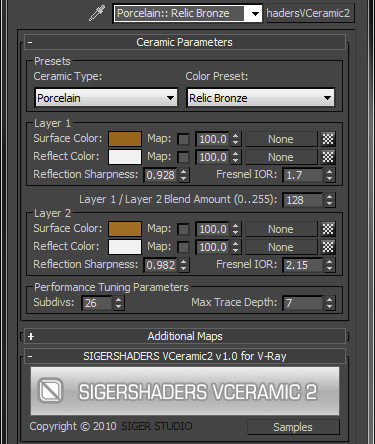The width and height of the screenshot is (375, 444).
Task: Expand the Additional Maps rollout
Action: tap(185, 336)
